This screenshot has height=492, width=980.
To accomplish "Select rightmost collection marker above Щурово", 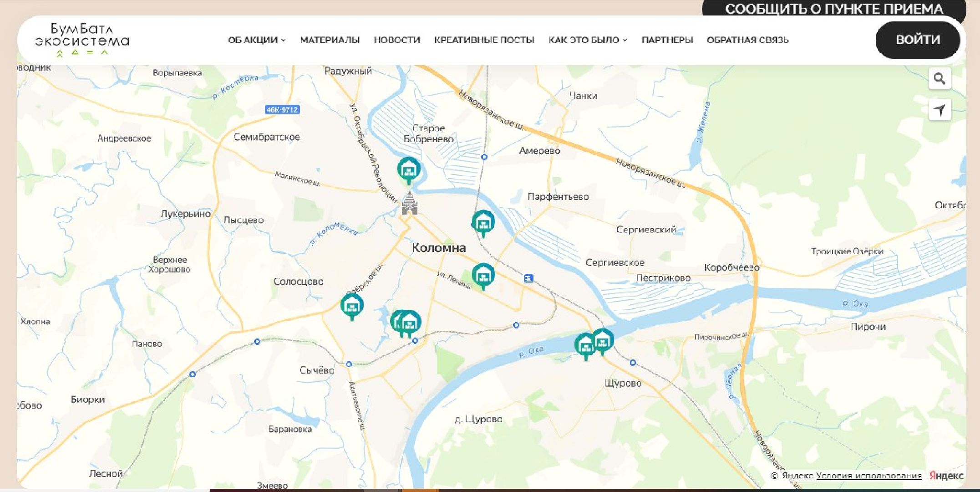I will 604,339.
